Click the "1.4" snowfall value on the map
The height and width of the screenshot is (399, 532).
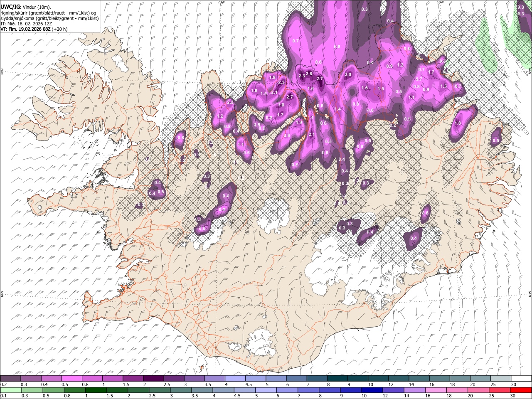[x=337, y=109]
